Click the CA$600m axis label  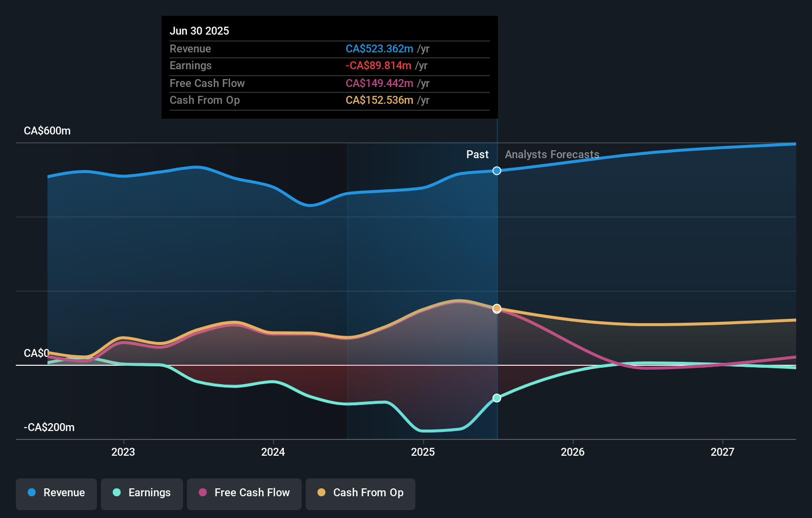pyautogui.click(x=46, y=130)
